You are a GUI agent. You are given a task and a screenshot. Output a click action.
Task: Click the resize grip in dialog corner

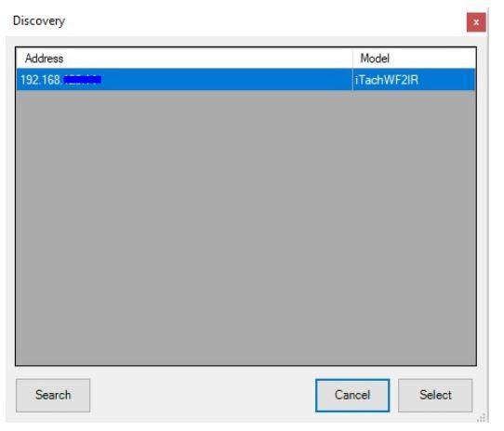[x=482, y=417]
